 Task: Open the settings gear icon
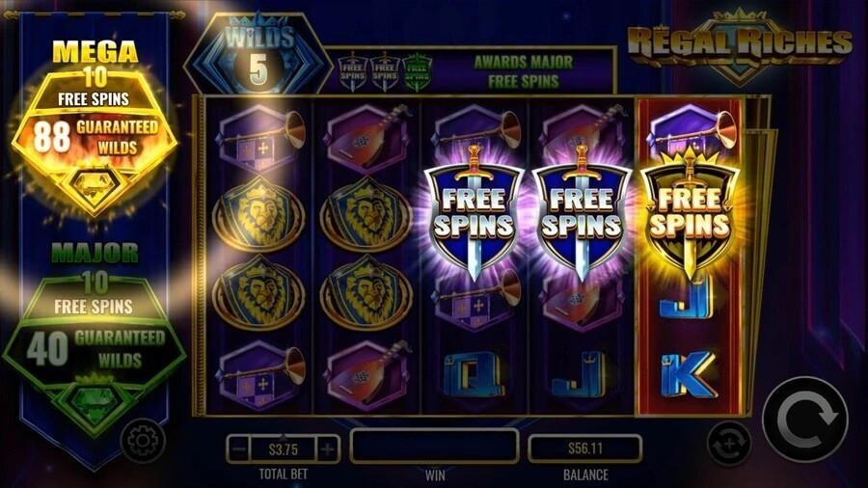point(143,441)
